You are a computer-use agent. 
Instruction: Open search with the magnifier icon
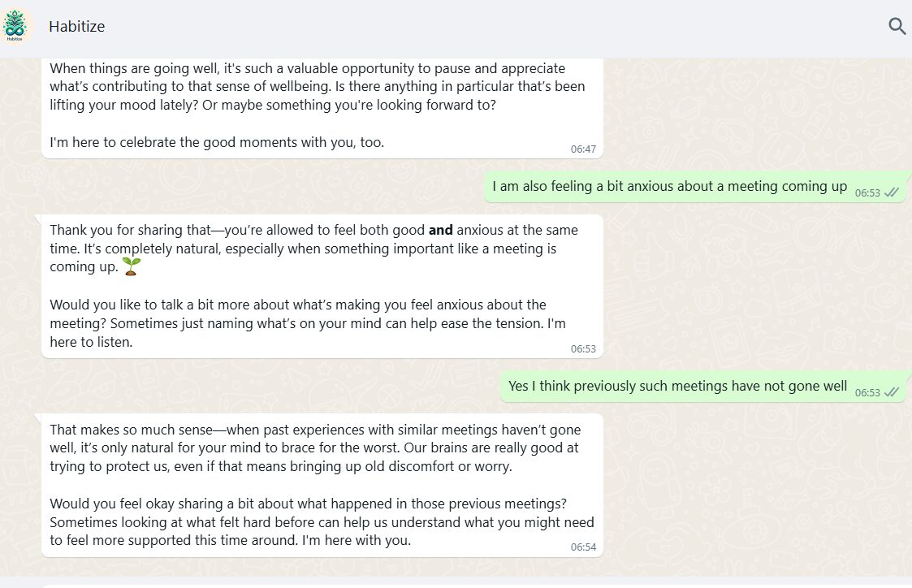[897, 27]
